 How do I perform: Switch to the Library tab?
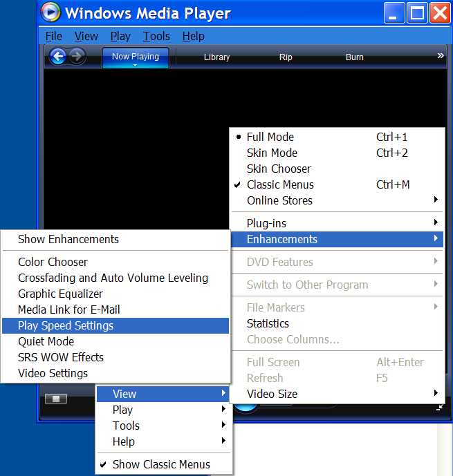(216, 57)
